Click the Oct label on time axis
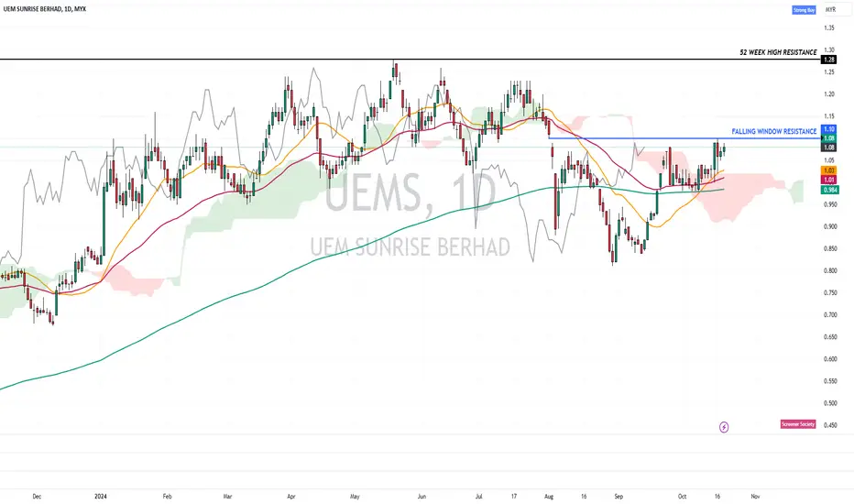854x504 pixels. 682,497
